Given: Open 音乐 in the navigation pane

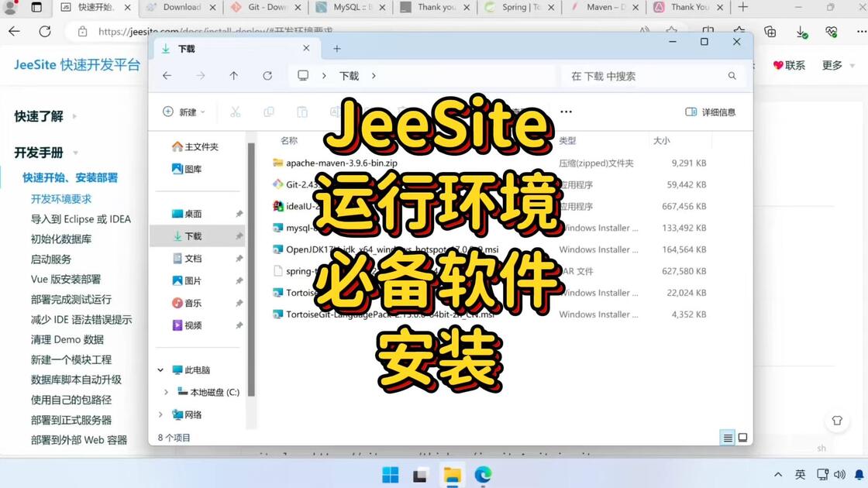Looking at the screenshot, I should point(187,303).
